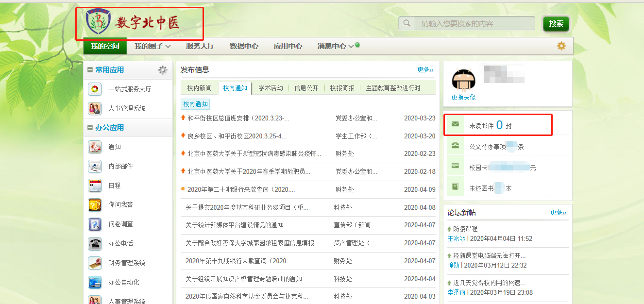Open the 你问我答 question icon
644x304 pixels.
(95, 205)
